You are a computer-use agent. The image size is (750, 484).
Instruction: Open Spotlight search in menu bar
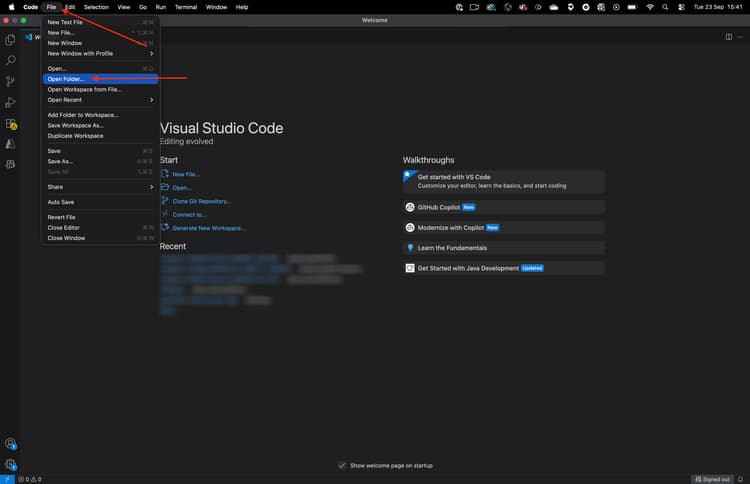[665, 7]
